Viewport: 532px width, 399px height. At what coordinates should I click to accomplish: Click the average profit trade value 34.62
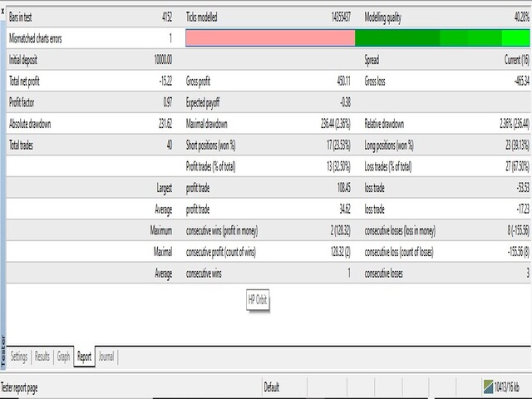point(345,209)
